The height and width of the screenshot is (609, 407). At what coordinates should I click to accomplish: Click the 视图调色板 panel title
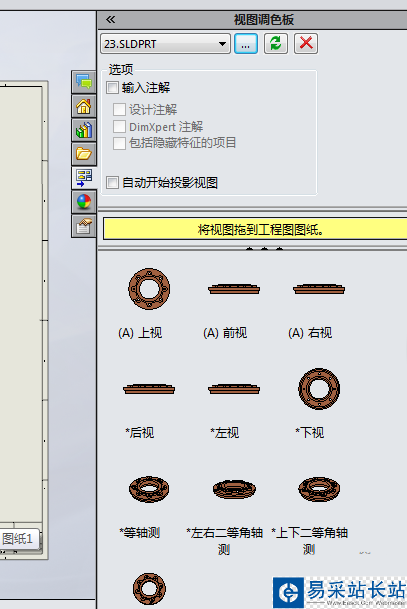pos(264,19)
